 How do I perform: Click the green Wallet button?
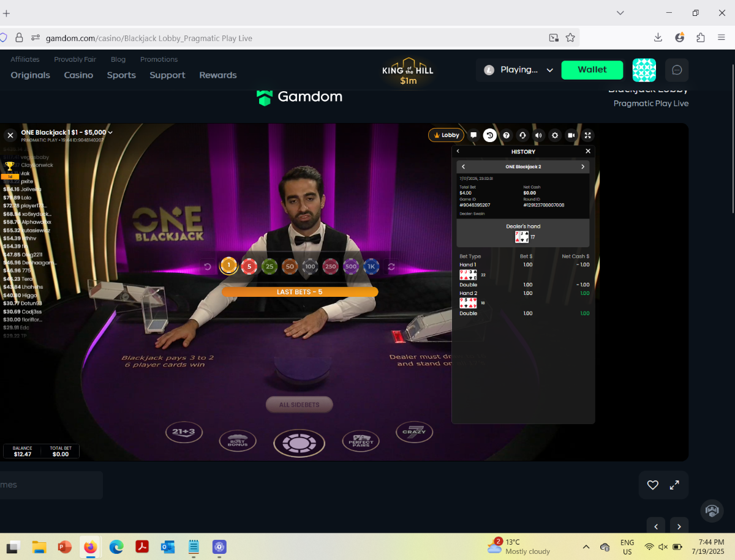pyautogui.click(x=592, y=70)
